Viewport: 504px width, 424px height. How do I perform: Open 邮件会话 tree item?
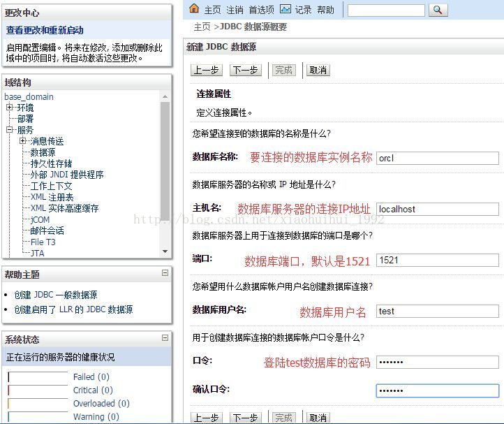[x=47, y=231]
